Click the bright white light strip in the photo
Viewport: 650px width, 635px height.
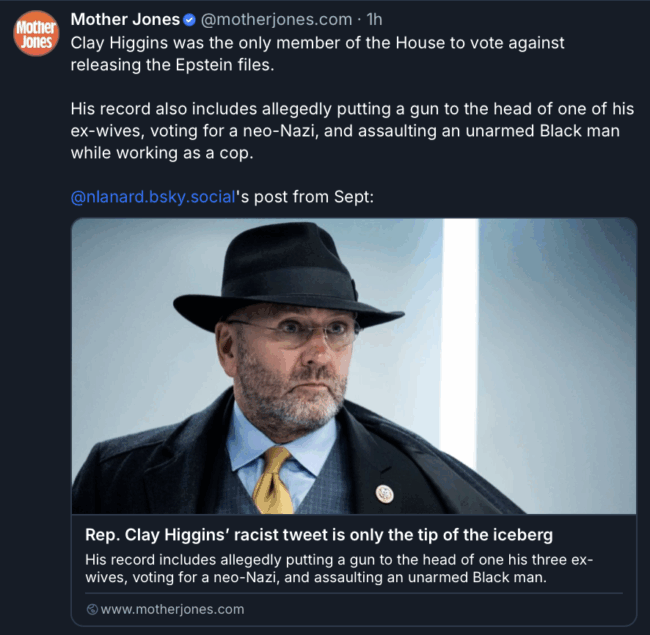point(459,340)
